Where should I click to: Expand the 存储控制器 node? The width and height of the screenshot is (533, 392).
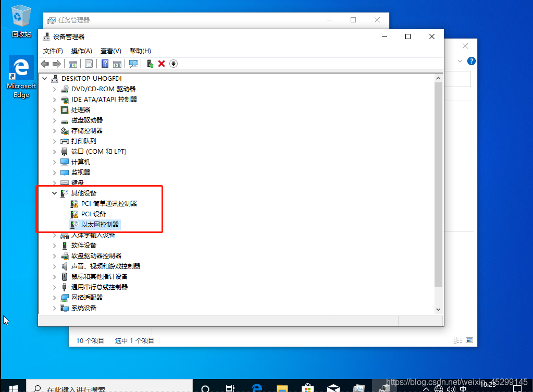pyautogui.click(x=54, y=131)
